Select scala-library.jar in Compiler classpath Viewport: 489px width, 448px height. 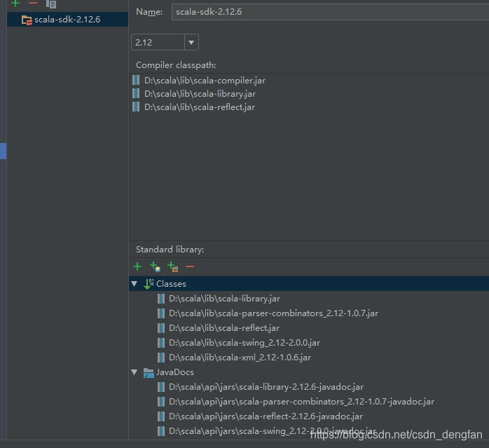point(200,94)
